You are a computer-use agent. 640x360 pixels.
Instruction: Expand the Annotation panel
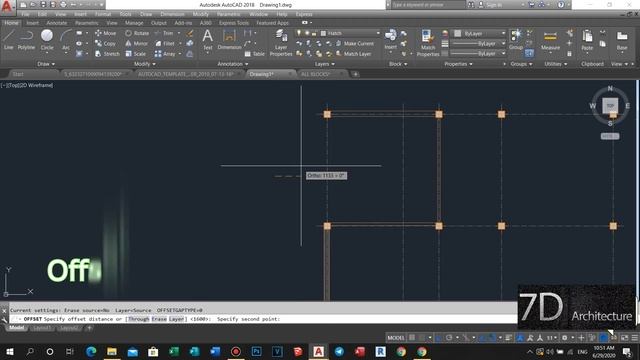pos(233,64)
